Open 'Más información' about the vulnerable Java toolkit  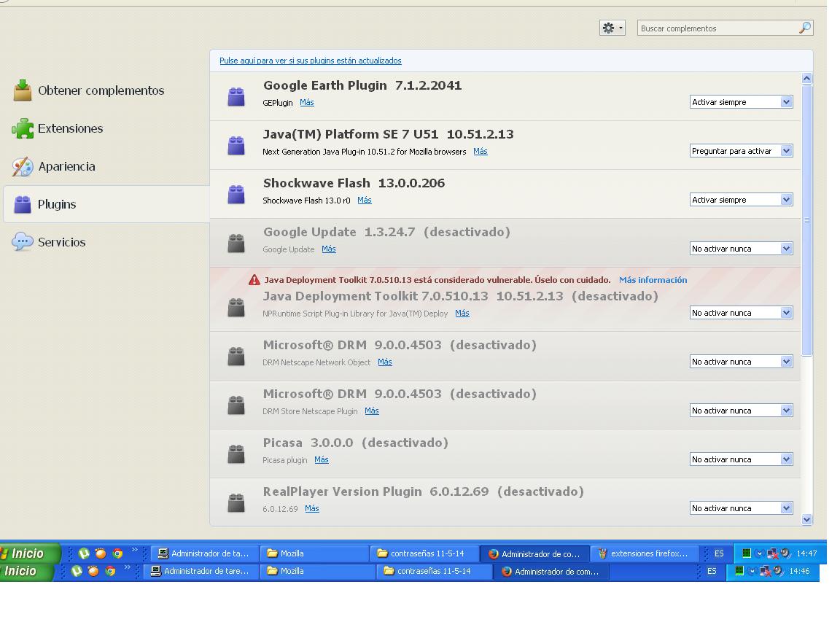click(653, 280)
